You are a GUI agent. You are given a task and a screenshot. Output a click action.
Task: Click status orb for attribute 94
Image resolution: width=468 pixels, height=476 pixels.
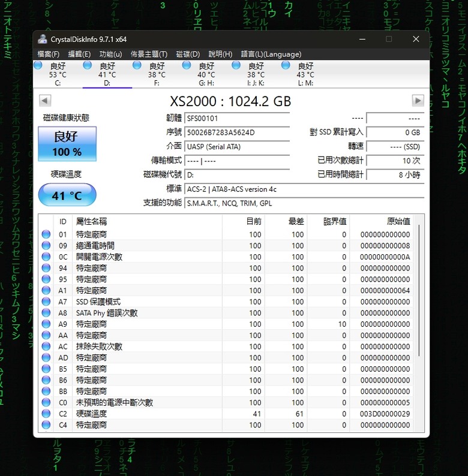click(46, 268)
